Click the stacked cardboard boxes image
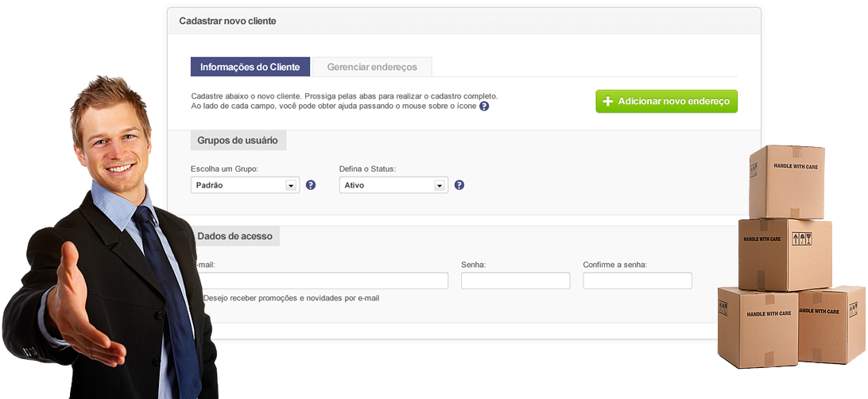This screenshot has width=868, height=399. coord(791,256)
